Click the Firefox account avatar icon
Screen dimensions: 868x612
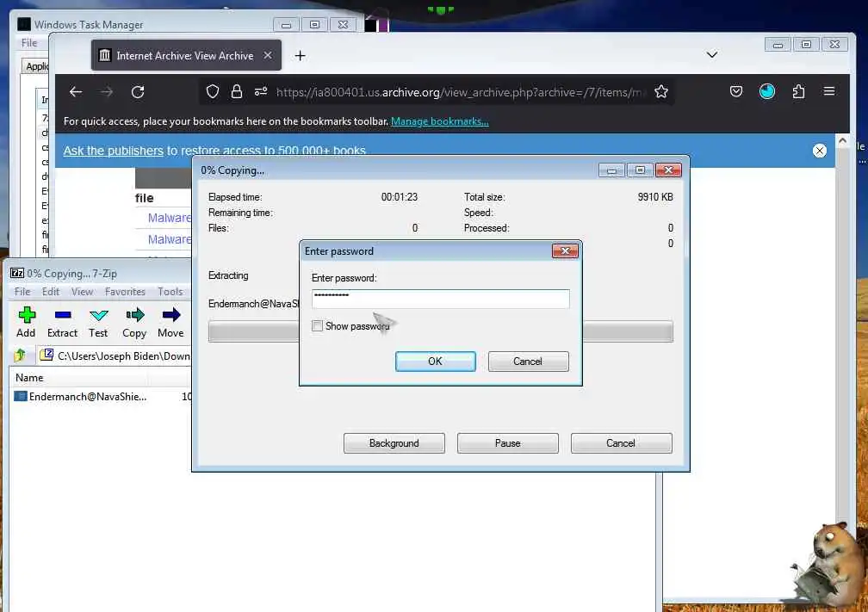pos(766,92)
